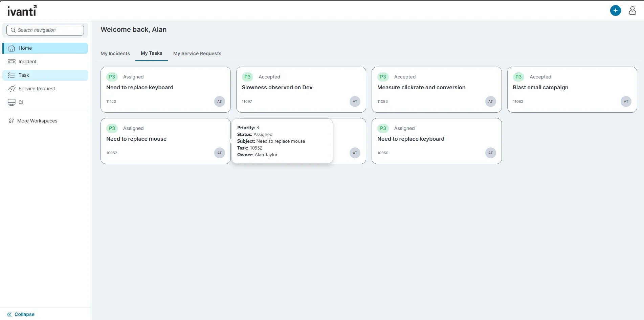Click task number 11082 text

[518, 101]
